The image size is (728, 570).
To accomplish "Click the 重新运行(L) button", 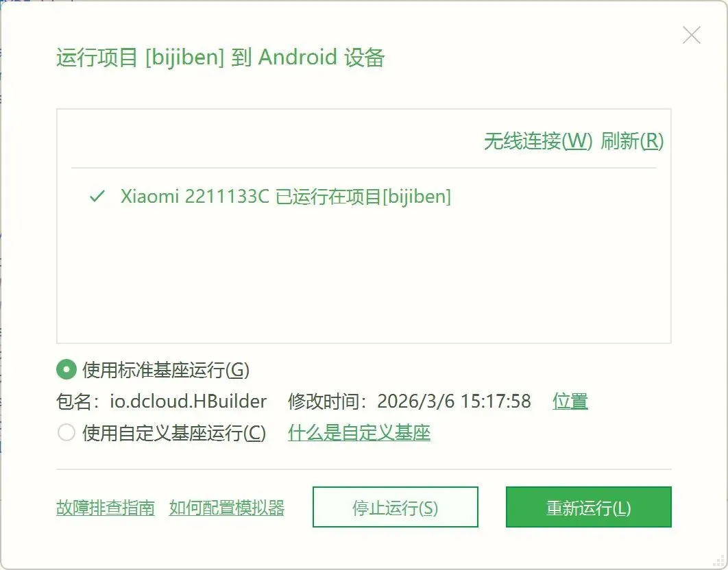I will (x=588, y=507).
